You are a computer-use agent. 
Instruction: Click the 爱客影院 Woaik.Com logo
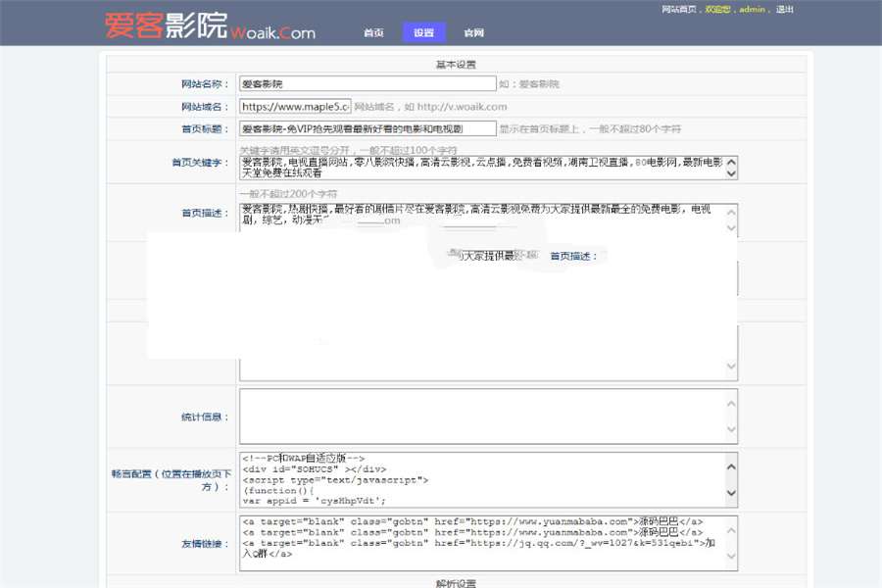click(x=210, y=25)
